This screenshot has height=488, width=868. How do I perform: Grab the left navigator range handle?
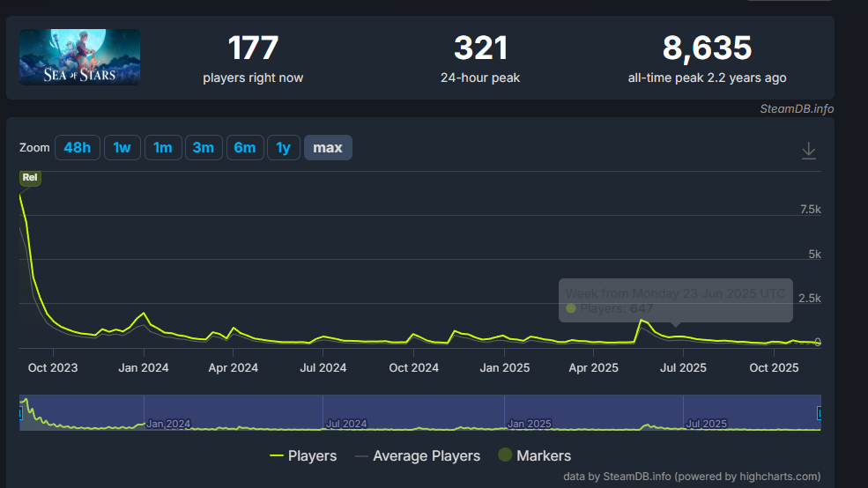(x=21, y=412)
